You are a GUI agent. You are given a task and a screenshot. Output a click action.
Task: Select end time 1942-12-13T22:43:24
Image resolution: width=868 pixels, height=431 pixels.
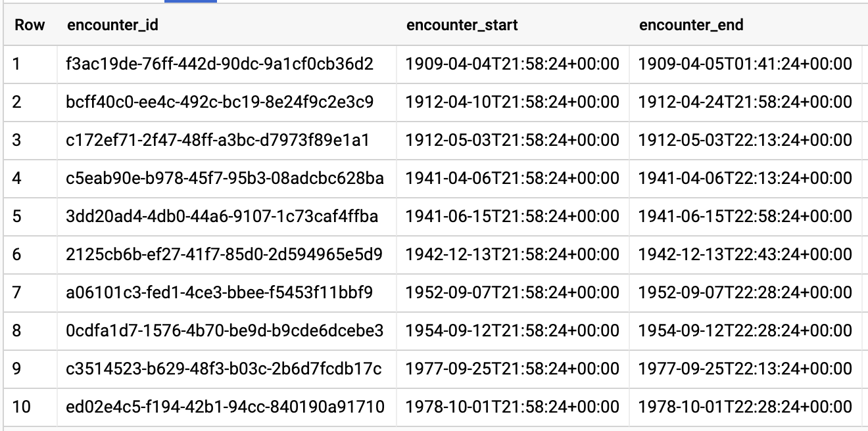(x=745, y=255)
